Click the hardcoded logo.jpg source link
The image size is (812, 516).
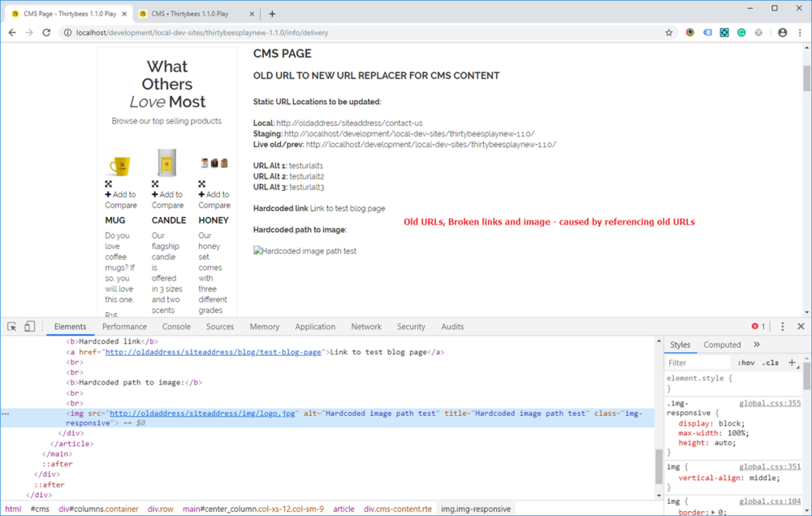coord(201,413)
